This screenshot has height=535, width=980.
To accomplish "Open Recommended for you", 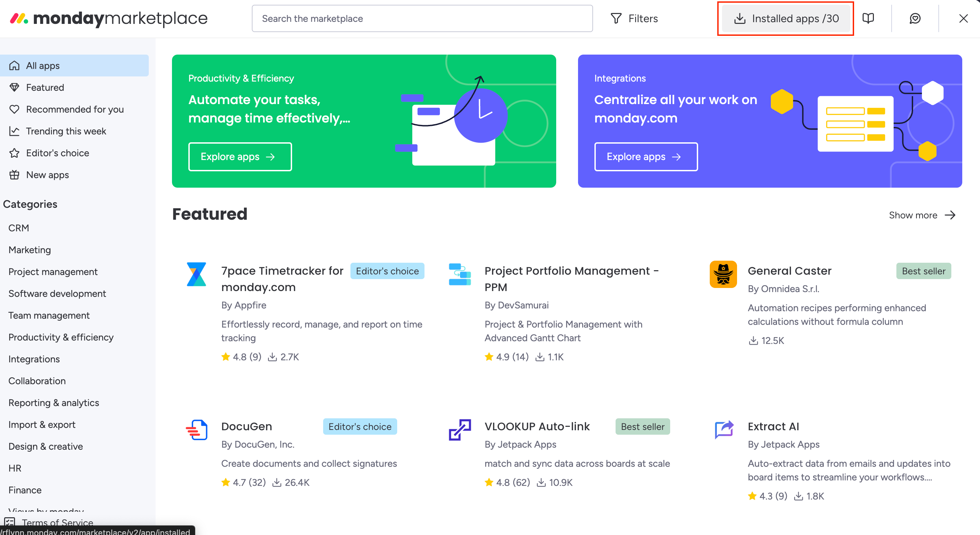I will tap(74, 109).
